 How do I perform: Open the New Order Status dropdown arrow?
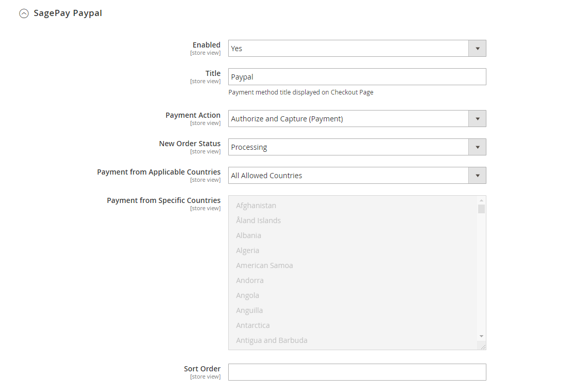[478, 147]
